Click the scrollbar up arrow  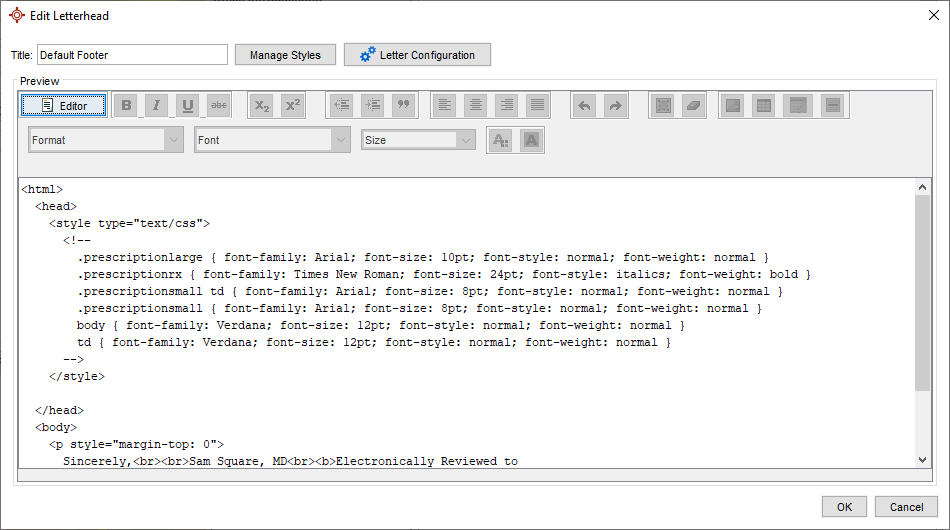tap(922, 187)
